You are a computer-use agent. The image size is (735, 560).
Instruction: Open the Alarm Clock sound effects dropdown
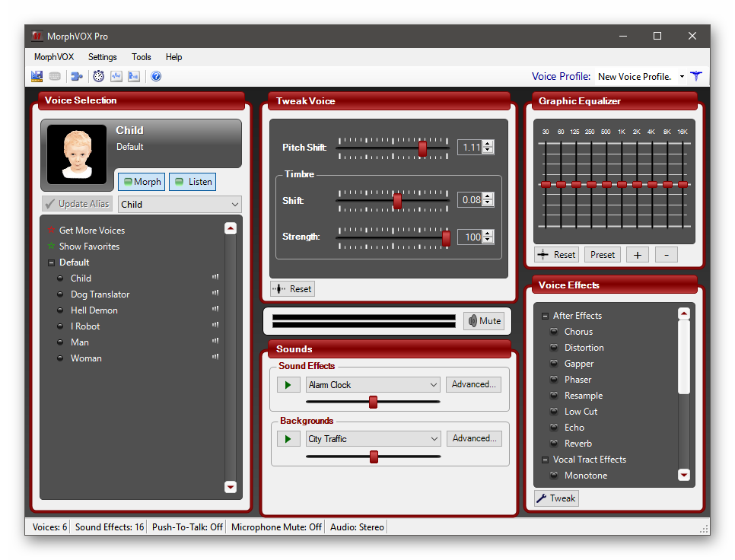[x=372, y=385]
